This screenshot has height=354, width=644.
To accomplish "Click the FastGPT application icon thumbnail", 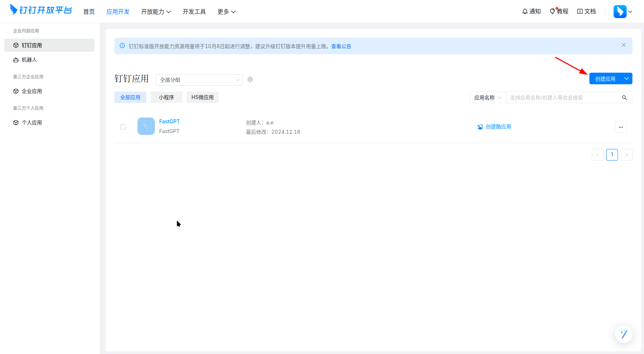I will [x=146, y=126].
